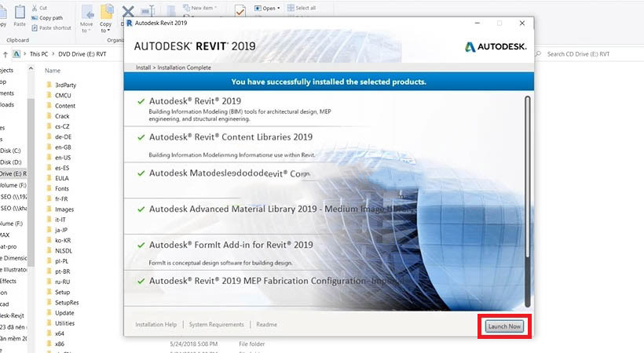Select the fr-FR folder name

pos(61,198)
